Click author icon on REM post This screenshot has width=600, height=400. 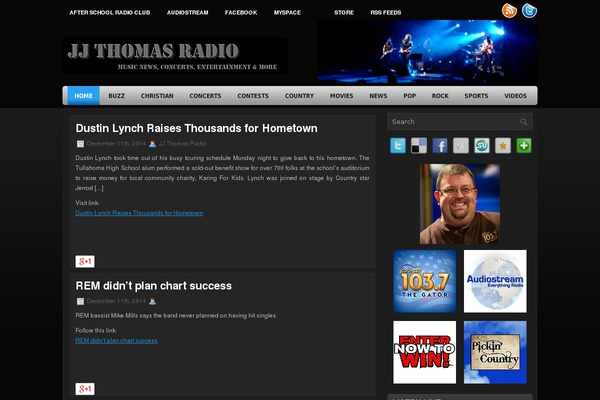[152, 302]
